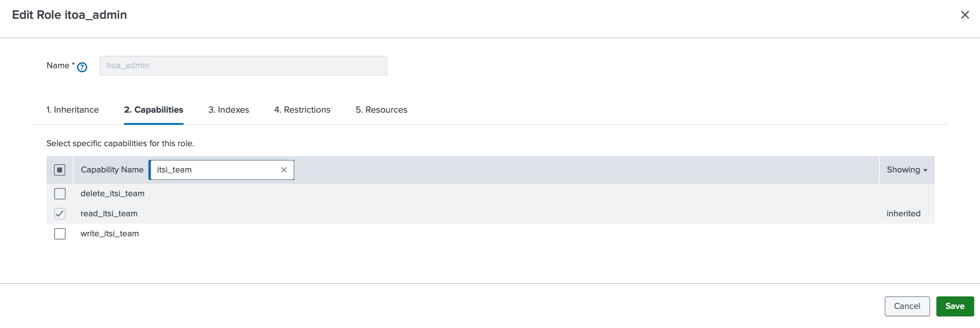The image size is (980, 328).
Task: Select the Capabilities tab
Action: (153, 110)
